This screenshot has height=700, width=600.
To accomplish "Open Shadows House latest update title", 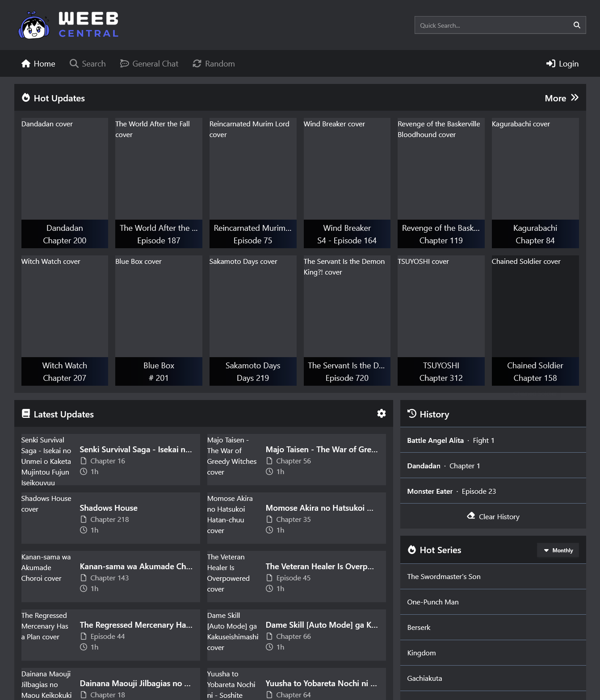I will click(109, 508).
